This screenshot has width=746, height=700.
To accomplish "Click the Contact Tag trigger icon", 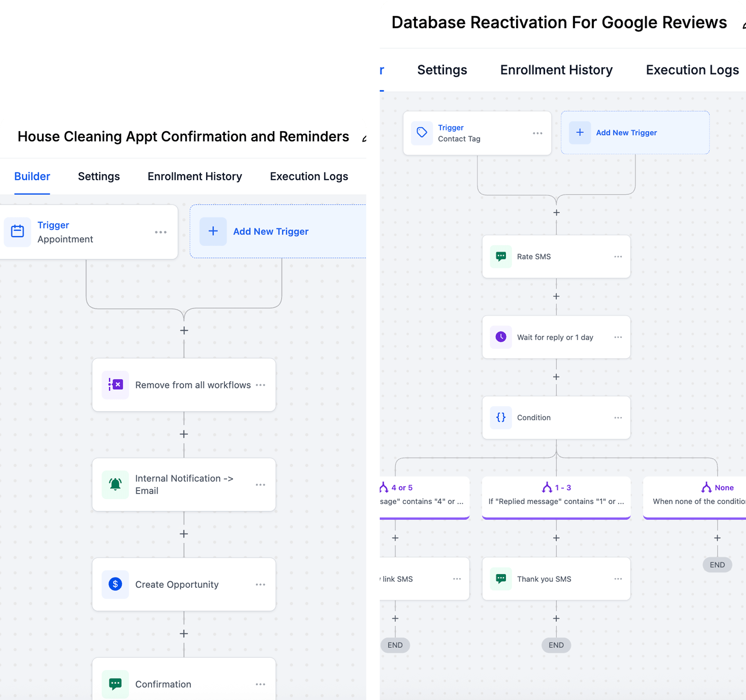I will tap(422, 132).
